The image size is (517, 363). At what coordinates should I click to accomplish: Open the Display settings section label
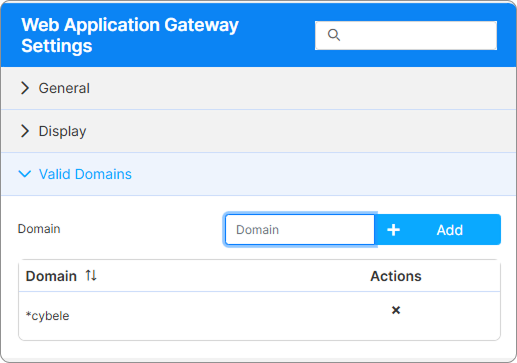click(62, 131)
